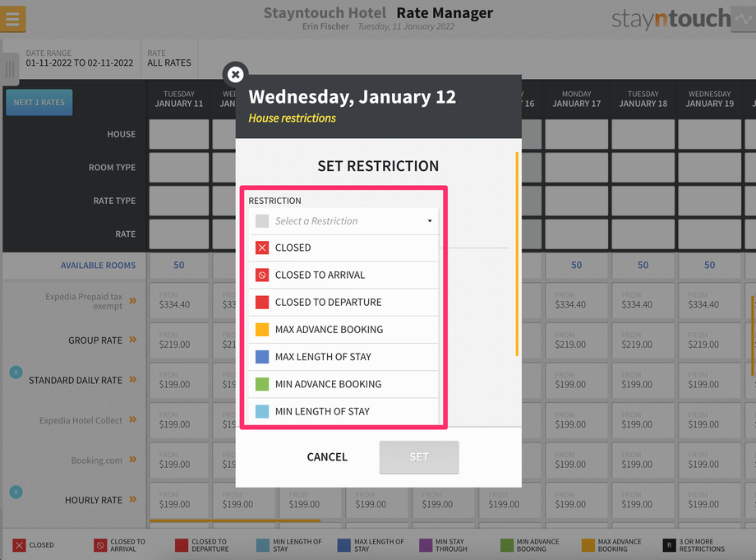The width and height of the screenshot is (756, 560).
Task: Open the Rate ALL RATES filter
Action: (x=169, y=58)
